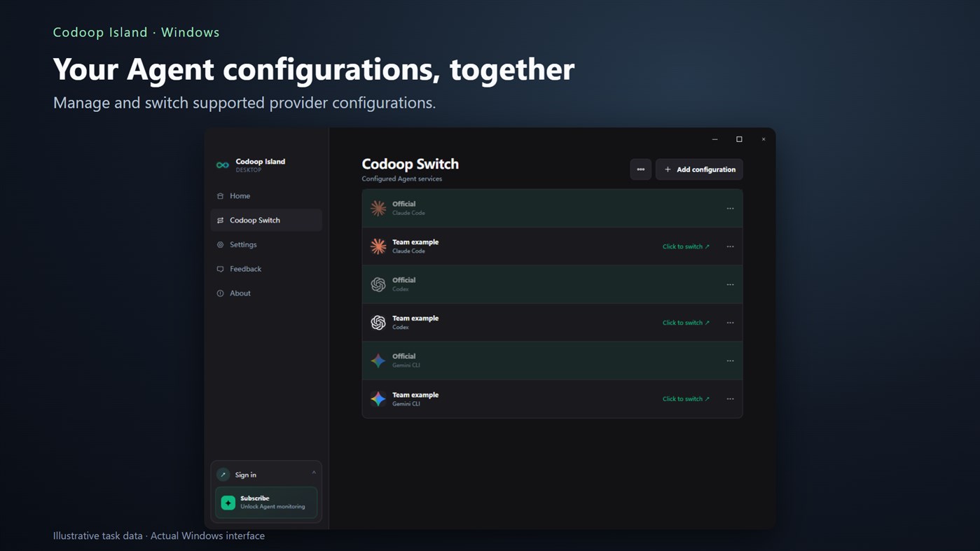Screen dimensions: 980x551
Task: Click the Settings gear icon in sidebar
Action: coord(220,244)
